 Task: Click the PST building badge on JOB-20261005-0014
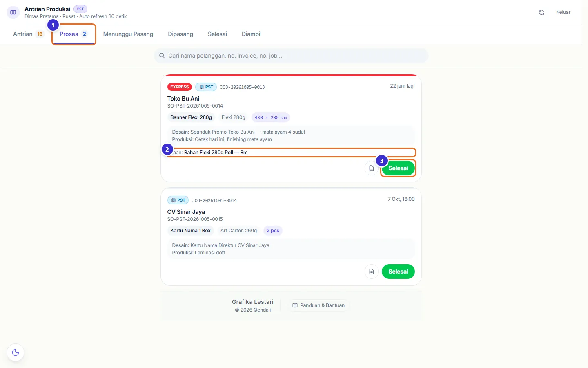[x=178, y=200]
